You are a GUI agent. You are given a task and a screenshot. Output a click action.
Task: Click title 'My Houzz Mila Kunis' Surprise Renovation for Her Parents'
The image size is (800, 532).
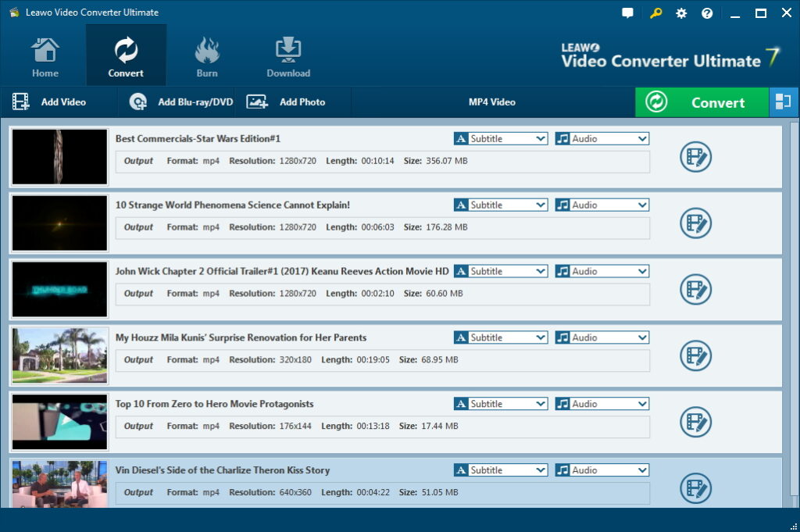click(241, 337)
